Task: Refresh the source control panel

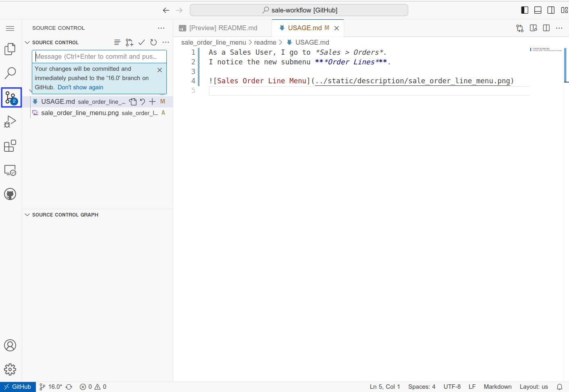Action: pos(154,42)
